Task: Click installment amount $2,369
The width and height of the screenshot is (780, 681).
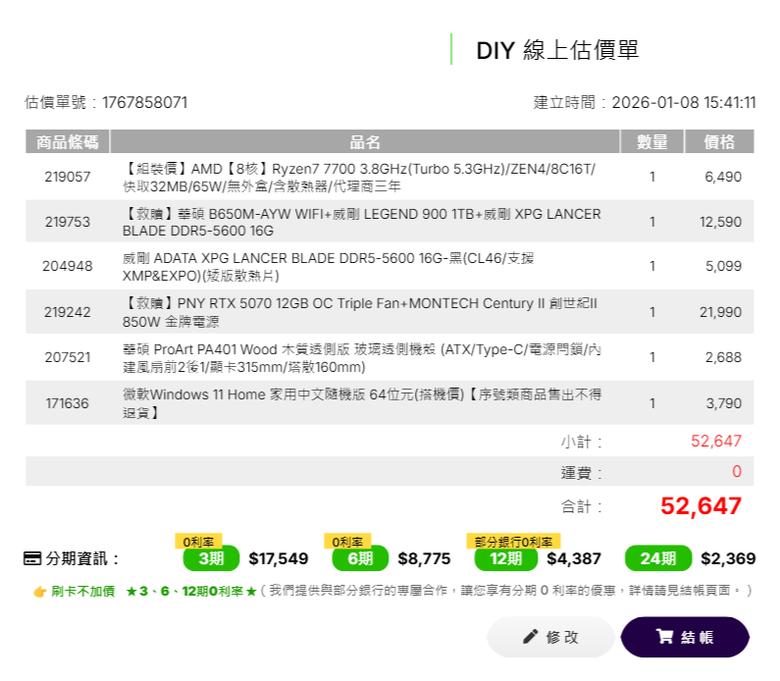Action: click(728, 559)
